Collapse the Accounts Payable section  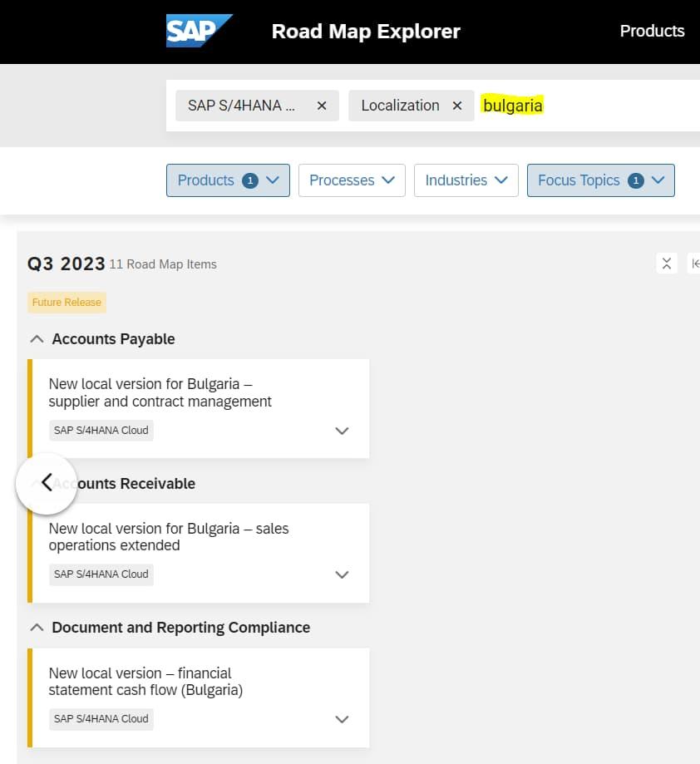[x=37, y=339]
